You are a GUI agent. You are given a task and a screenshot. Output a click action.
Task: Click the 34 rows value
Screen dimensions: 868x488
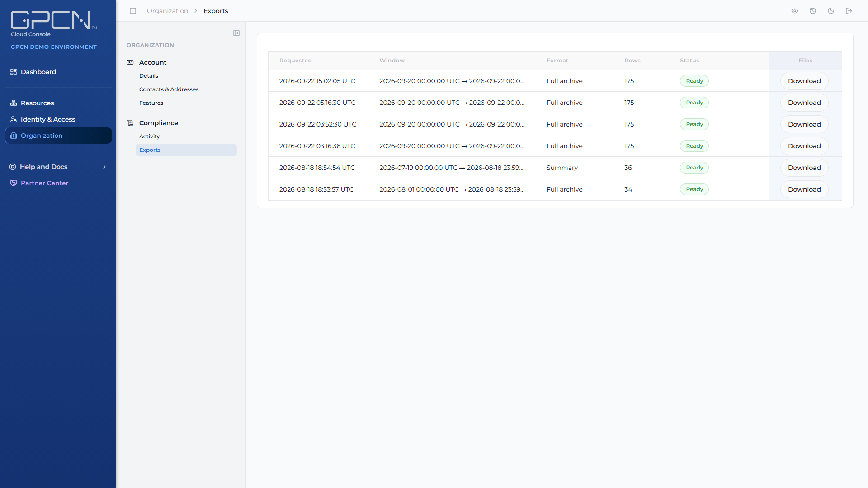pos(628,189)
